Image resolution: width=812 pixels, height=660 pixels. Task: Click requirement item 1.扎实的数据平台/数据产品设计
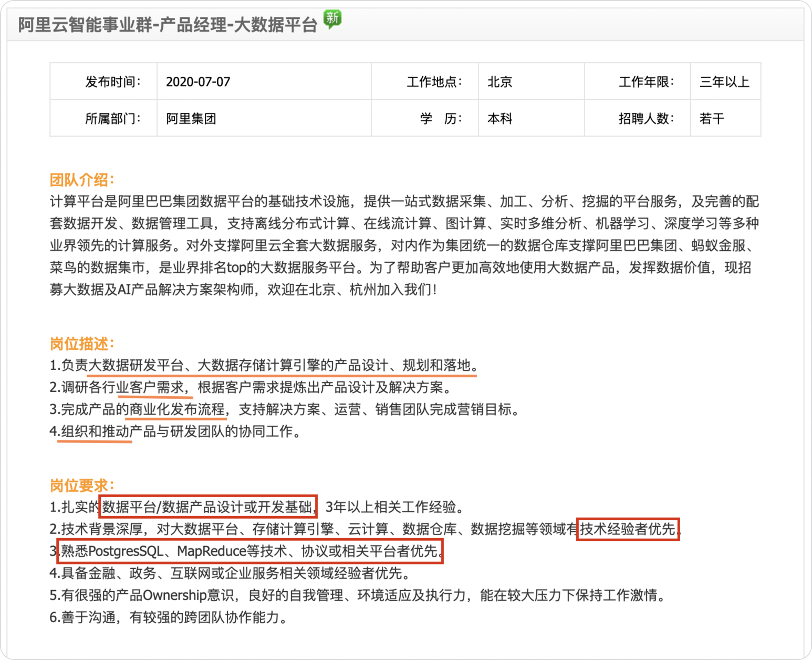(x=257, y=507)
